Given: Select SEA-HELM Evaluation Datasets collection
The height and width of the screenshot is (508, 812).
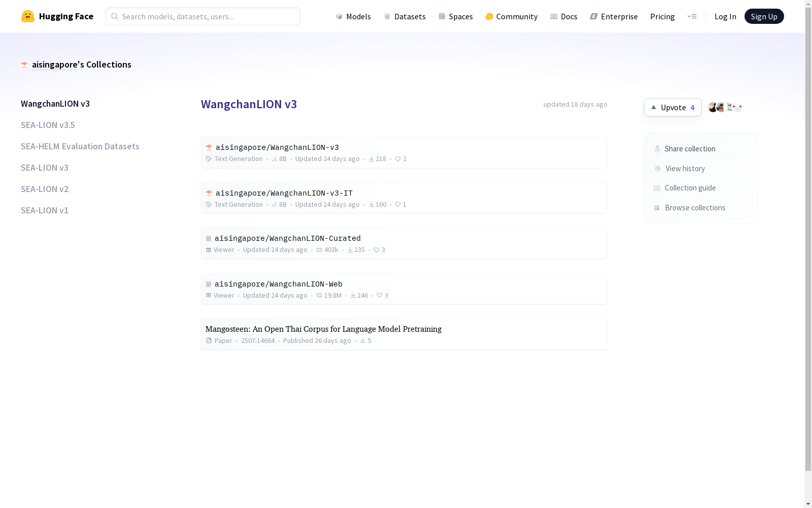Looking at the screenshot, I should [80, 146].
